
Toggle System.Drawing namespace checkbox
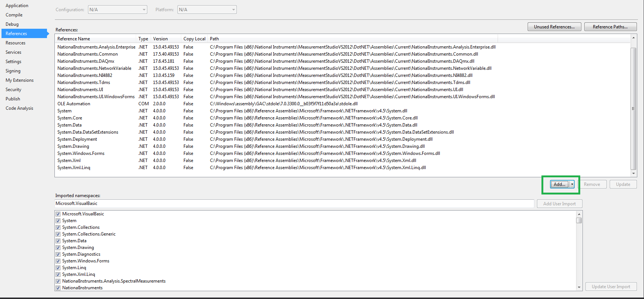coord(58,248)
